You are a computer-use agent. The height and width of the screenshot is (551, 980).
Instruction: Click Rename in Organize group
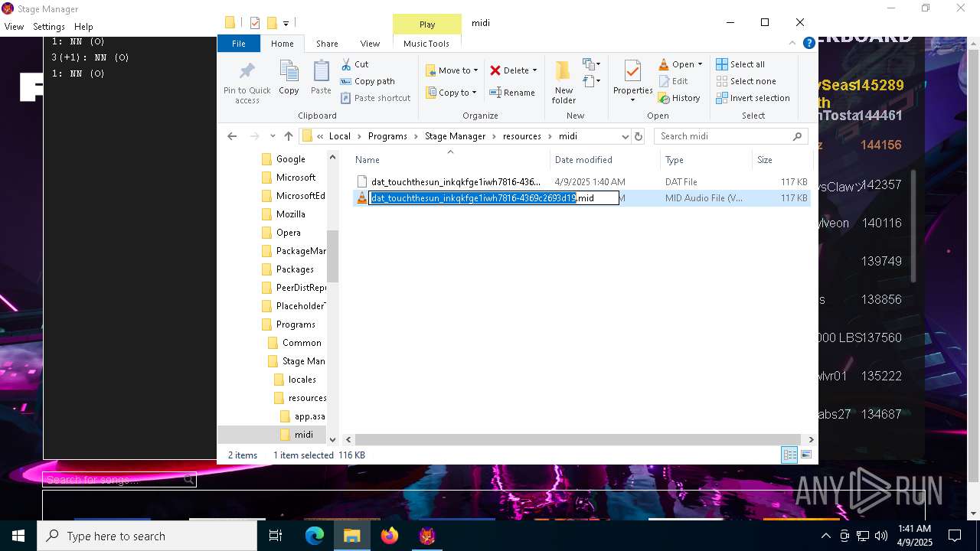pos(512,93)
